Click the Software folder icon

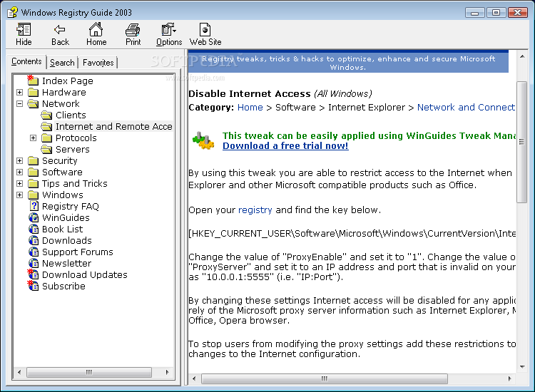click(33, 172)
